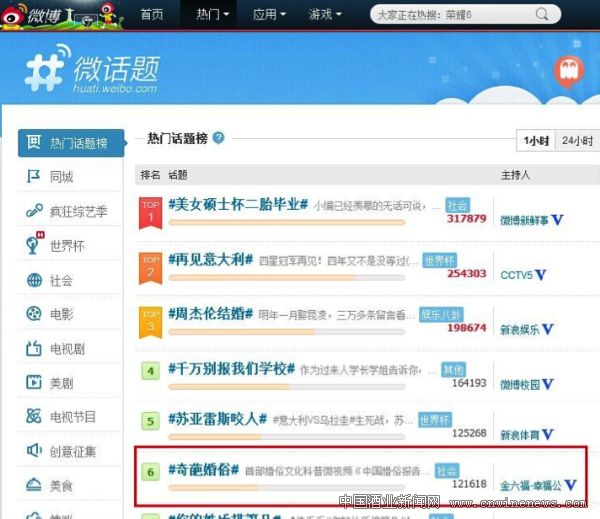Click the 美剧 play icon
Image resolution: width=600 pixels, height=519 pixels.
coord(34,382)
